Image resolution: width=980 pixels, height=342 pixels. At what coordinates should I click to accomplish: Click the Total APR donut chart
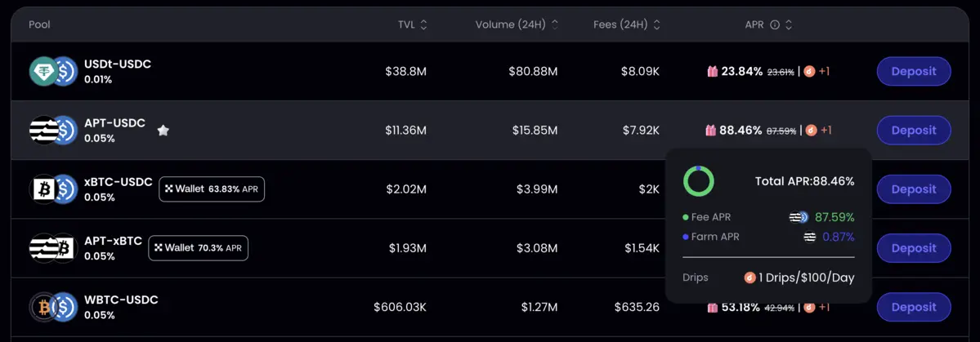[x=699, y=181]
